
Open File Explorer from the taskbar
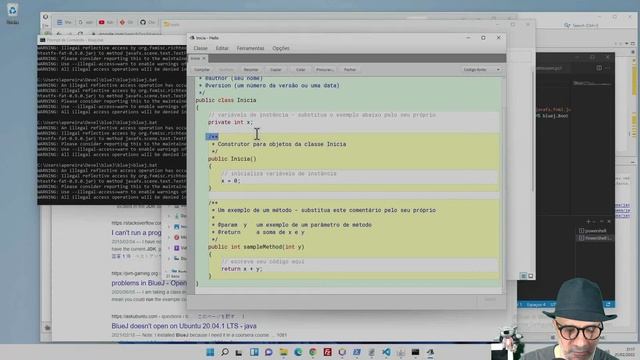pyautogui.click(x=283, y=352)
